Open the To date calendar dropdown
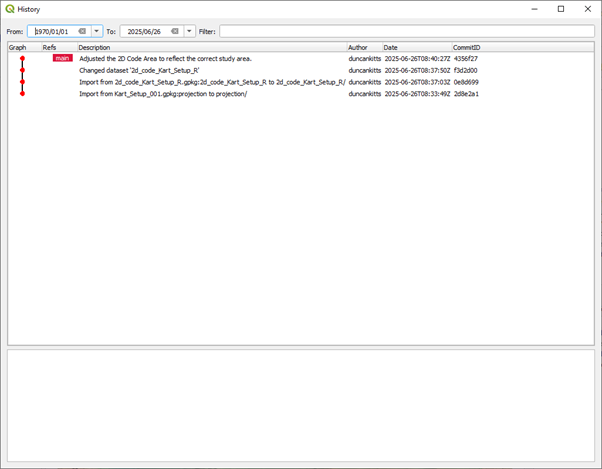 coord(189,31)
